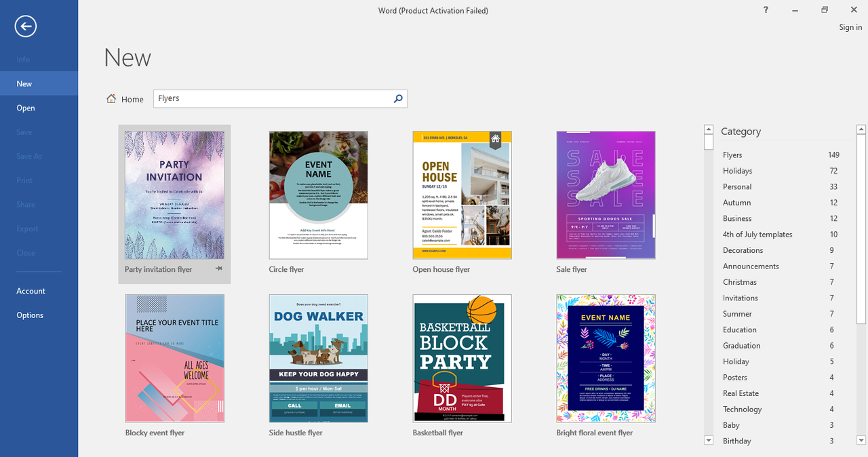The width and height of the screenshot is (868, 457).
Task: Minimize the Word window
Action: click(795, 10)
